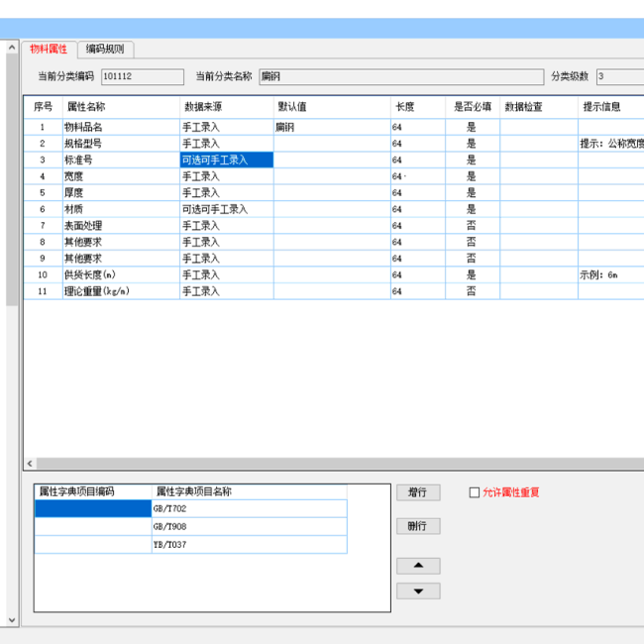644x644 pixels.
Task: Select the 其他要求 cell in row 9
Action: tap(121, 259)
